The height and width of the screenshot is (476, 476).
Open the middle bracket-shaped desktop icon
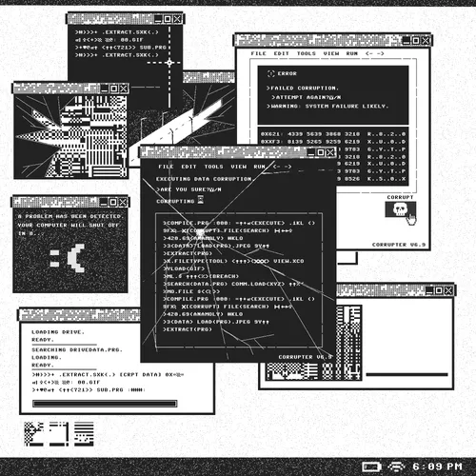[59, 434]
